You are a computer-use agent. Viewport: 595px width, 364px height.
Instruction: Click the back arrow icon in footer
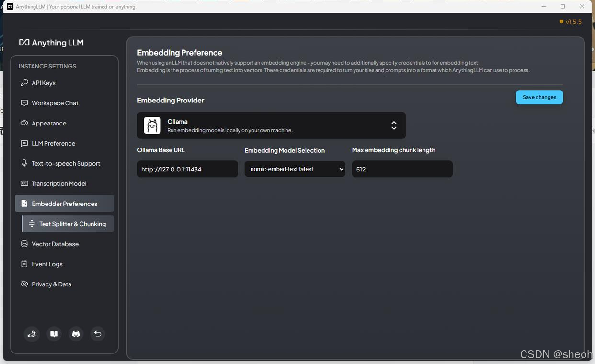98,334
